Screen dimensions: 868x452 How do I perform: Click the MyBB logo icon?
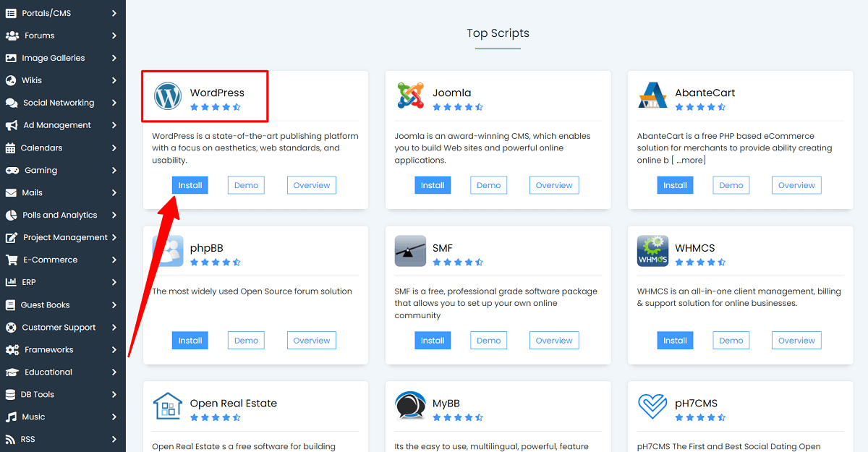pyautogui.click(x=410, y=406)
